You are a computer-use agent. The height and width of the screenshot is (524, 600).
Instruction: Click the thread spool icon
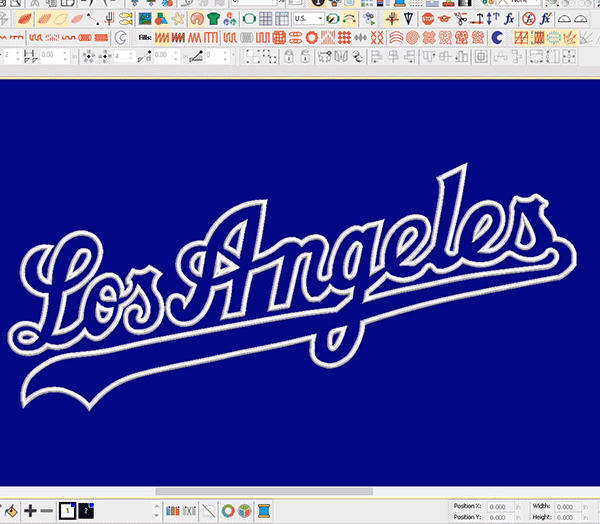[x=264, y=511]
